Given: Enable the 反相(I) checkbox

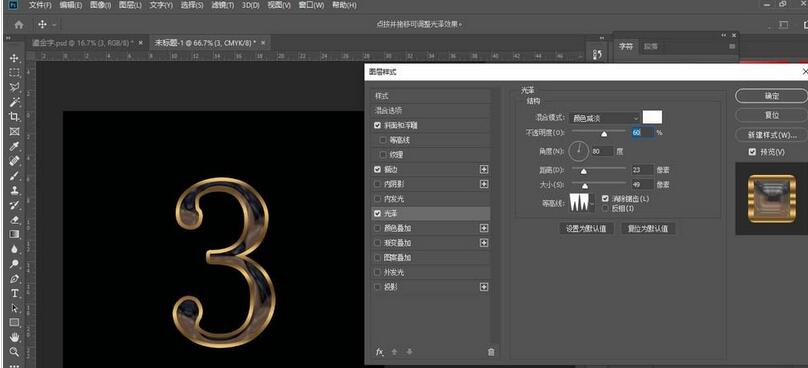Looking at the screenshot, I should (x=605, y=208).
